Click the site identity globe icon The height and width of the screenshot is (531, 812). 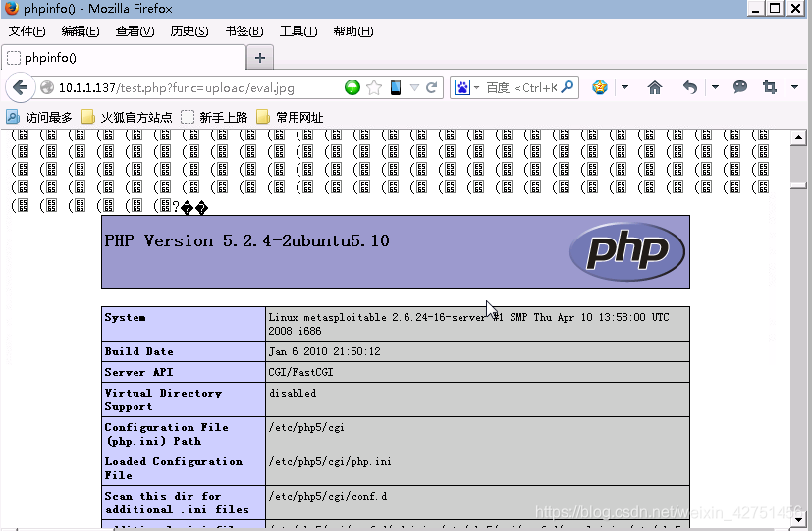47,88
